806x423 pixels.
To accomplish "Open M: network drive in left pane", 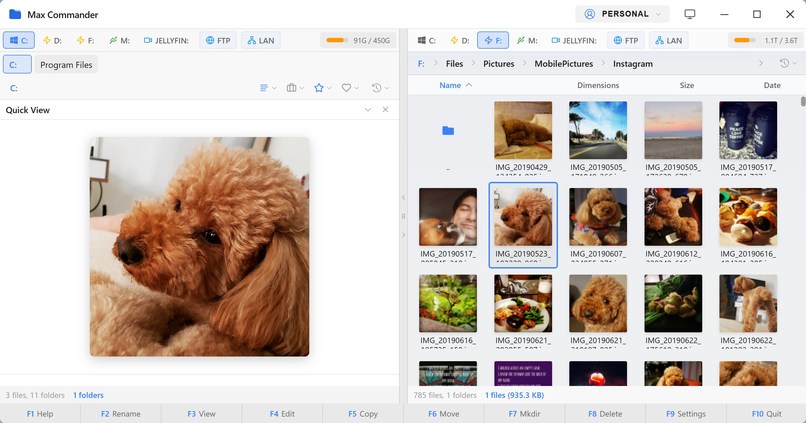I will click(x=119, y=40).
